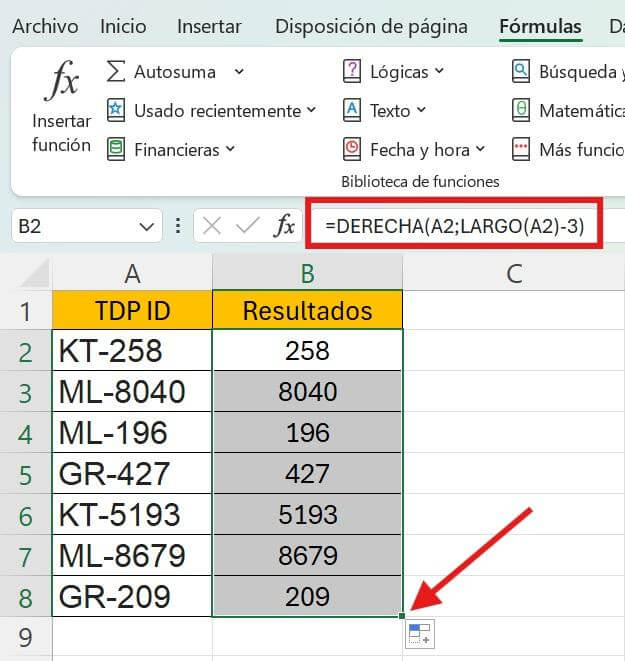
Task: Select cell containing ML-196
Action: (132, 433)
